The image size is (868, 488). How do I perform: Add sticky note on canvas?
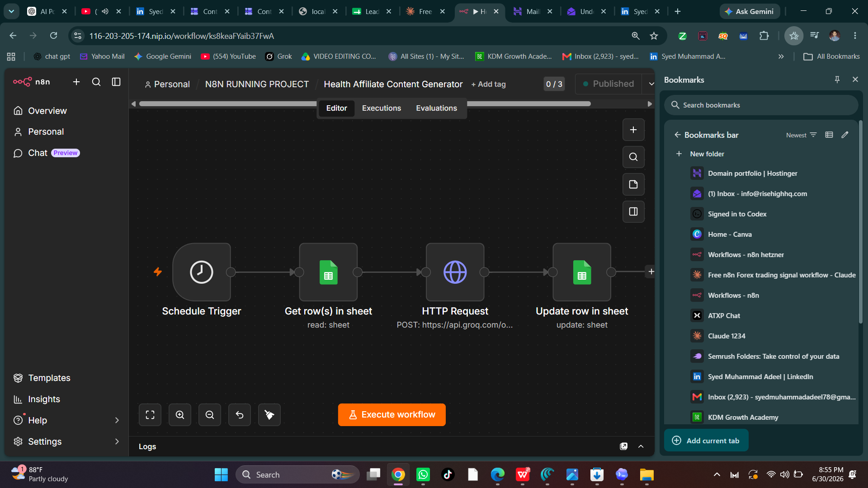coord(633,184)
